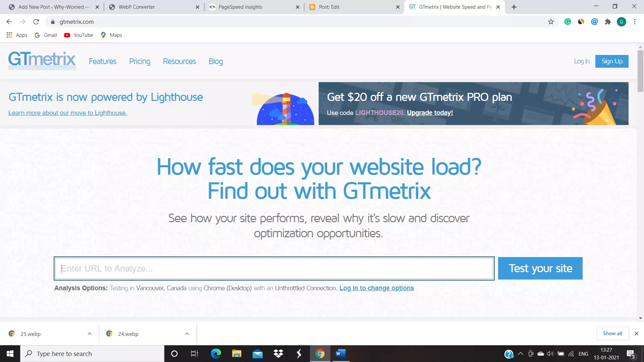This screenshot has height=362, width=644.
Task: Open File Explorer from the taskbar
Action: [x=236, y=354]
